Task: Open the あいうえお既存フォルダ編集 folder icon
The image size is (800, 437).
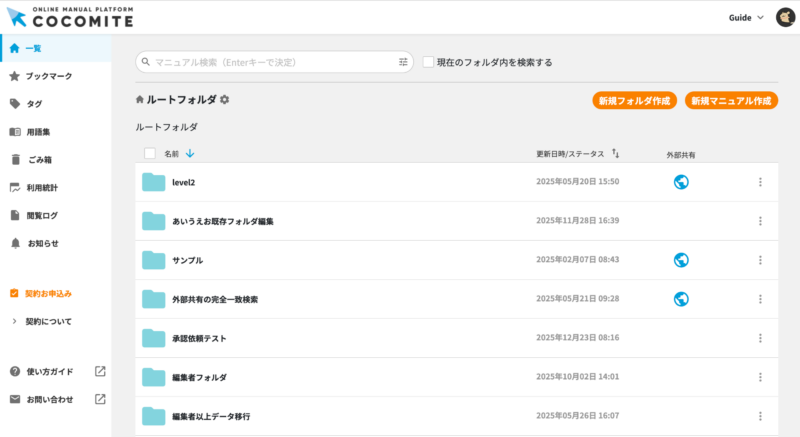Action: 154,221
